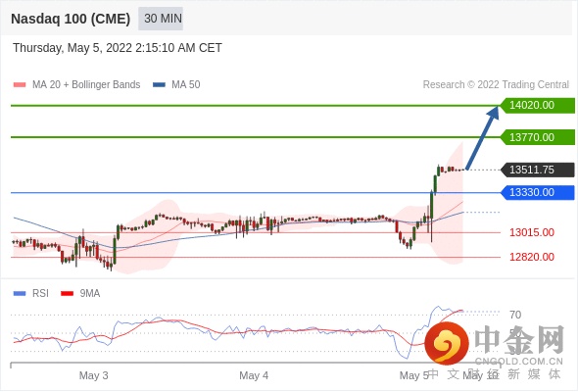
Task: Select the 13770.00 resistance label
Action: coord(538,137)
